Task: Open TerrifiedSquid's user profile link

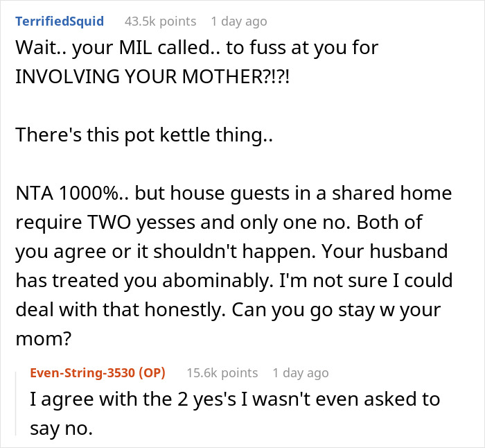Action: [x=59, y=21]
